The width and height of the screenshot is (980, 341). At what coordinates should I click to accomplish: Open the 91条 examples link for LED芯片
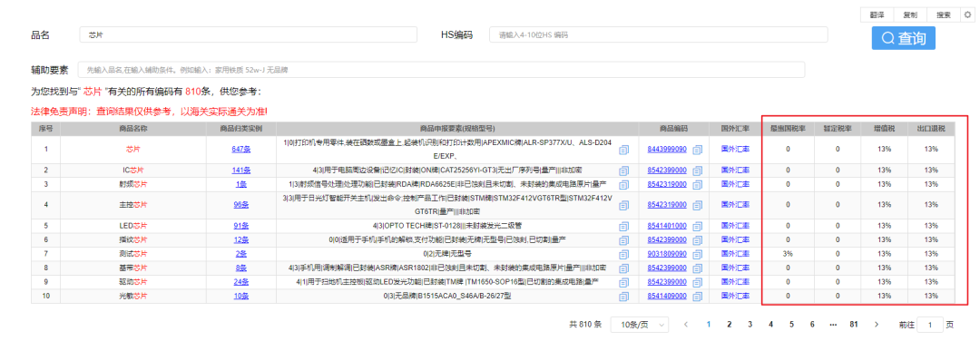(241, 226)
